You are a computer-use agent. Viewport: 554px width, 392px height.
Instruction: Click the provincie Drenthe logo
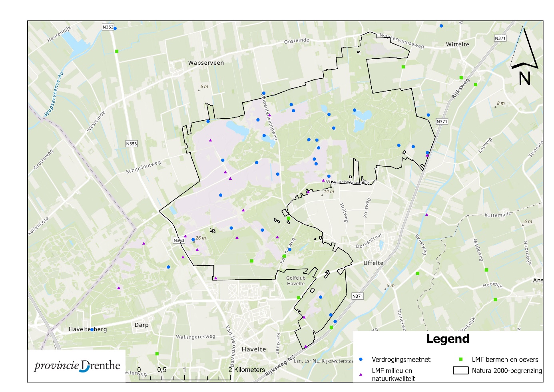[77, 366]
